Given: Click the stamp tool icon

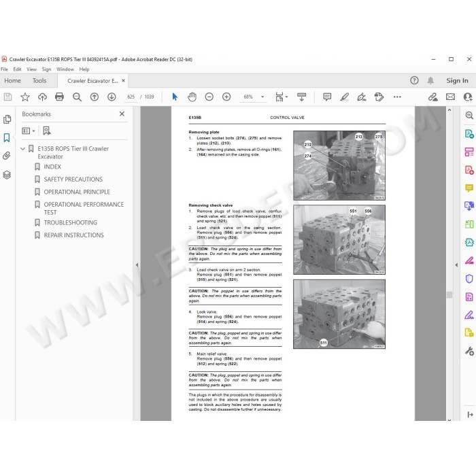Looking at the screenshot, I should point(379,97).
